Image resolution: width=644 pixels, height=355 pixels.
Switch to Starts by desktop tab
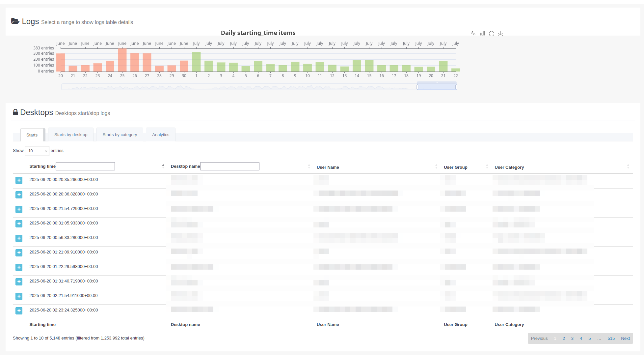click(71, 135)
